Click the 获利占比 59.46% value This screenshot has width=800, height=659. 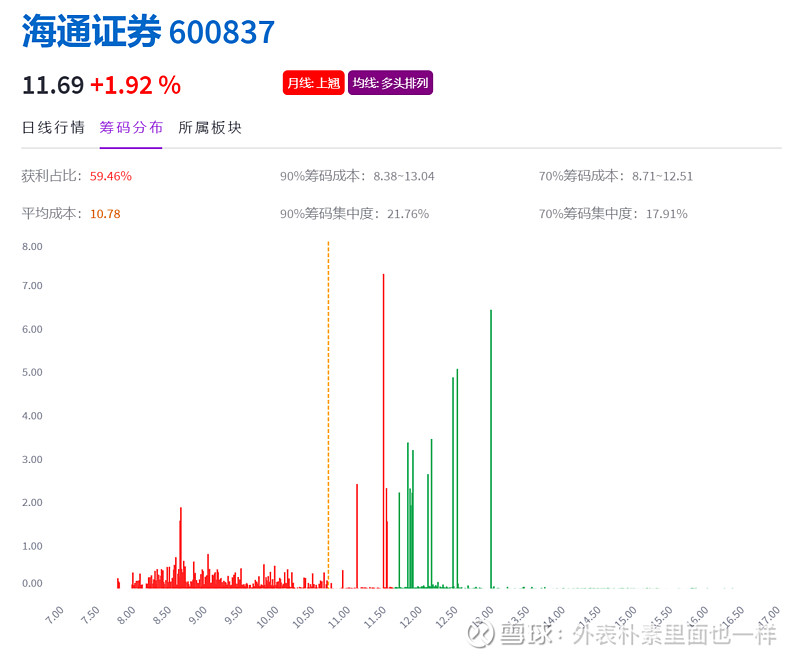(x=111, y=176)
